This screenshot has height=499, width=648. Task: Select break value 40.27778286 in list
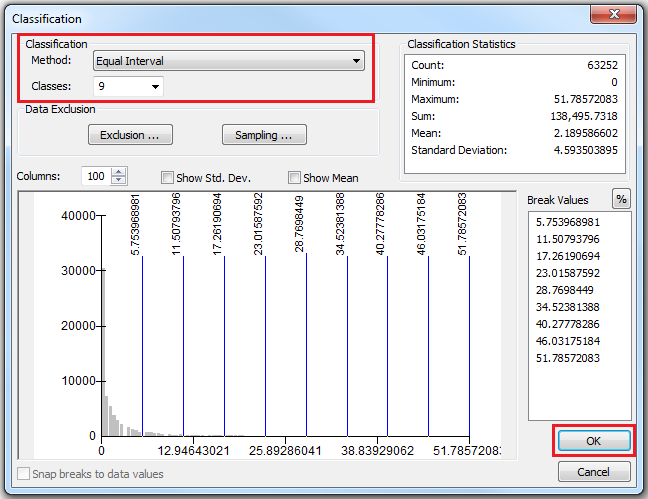pyautogui.click(x=567, y=324)
